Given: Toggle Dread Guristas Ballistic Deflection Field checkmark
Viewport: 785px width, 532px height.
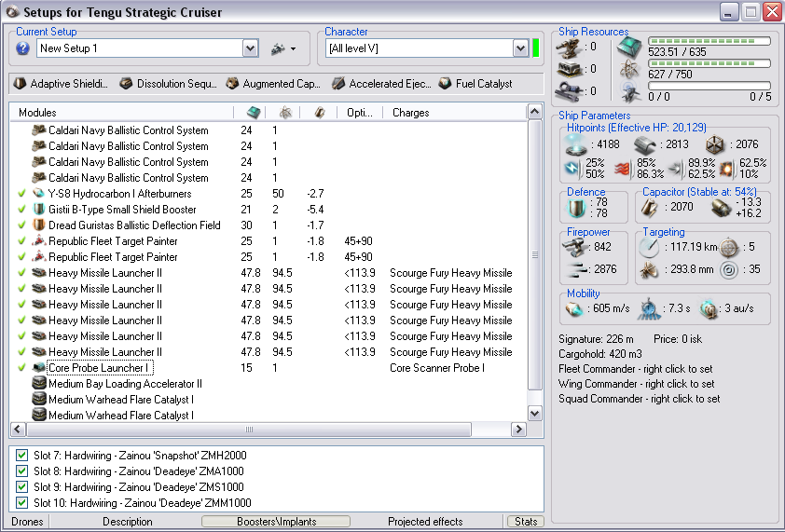Looking at the screenshot, I should coord(21,225).
